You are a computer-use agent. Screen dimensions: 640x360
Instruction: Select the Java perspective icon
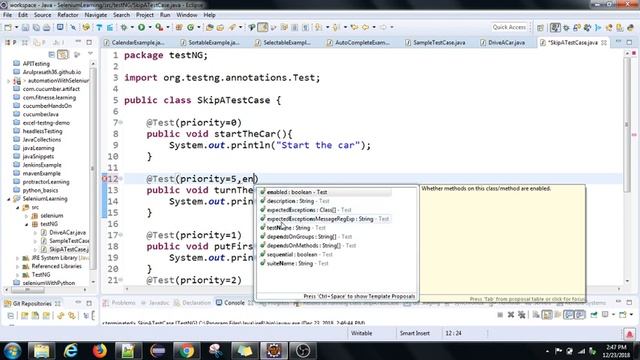555,27
